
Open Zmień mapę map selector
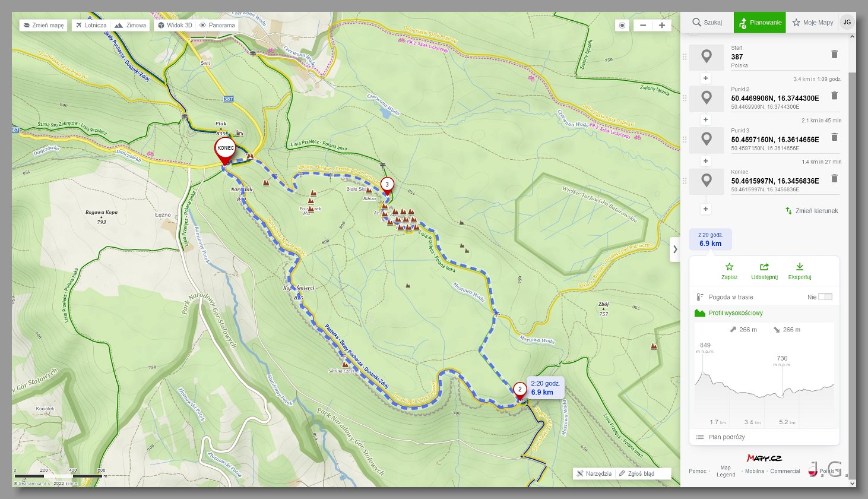[x=44, y=25]
